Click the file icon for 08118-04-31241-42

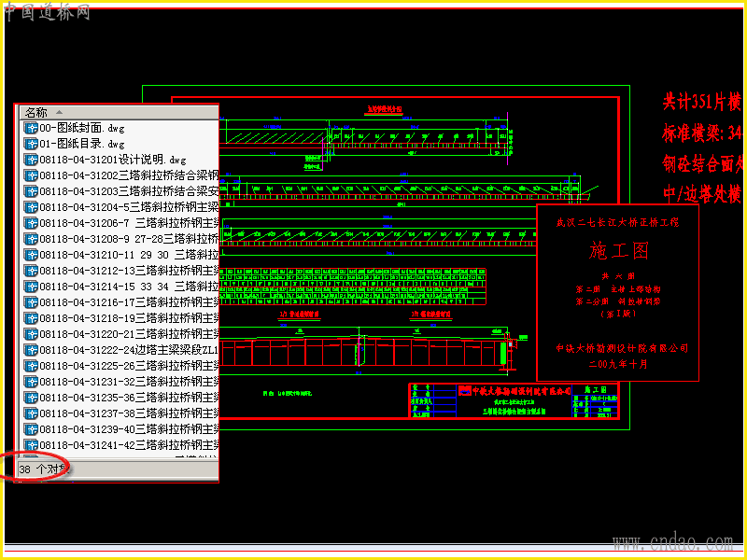pos(31,445)
